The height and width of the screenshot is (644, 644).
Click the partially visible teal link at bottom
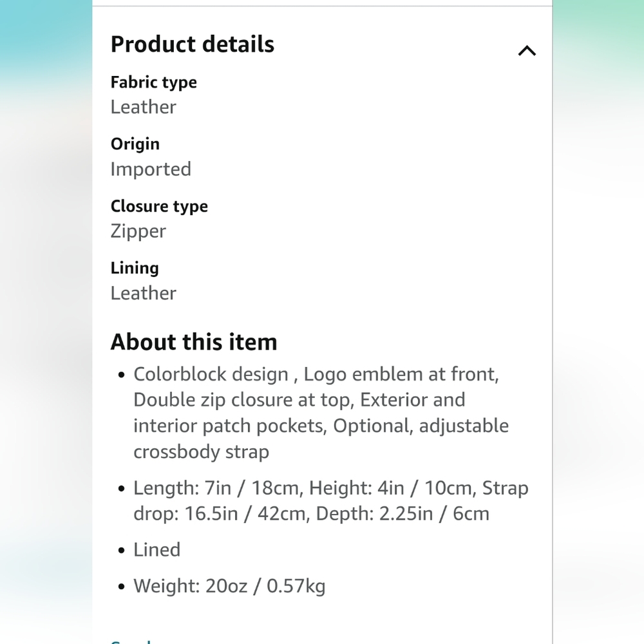click(131, 641)
